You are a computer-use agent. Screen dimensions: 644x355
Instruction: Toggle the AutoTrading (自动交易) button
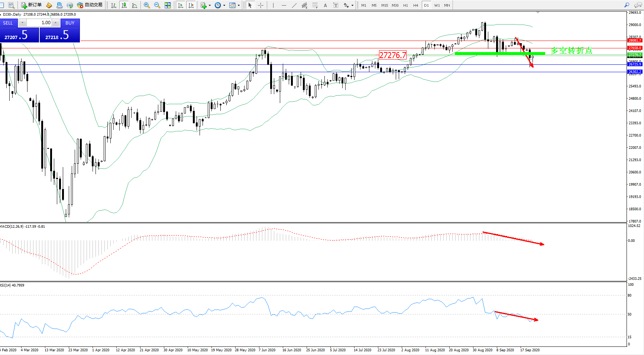point(90,5)
